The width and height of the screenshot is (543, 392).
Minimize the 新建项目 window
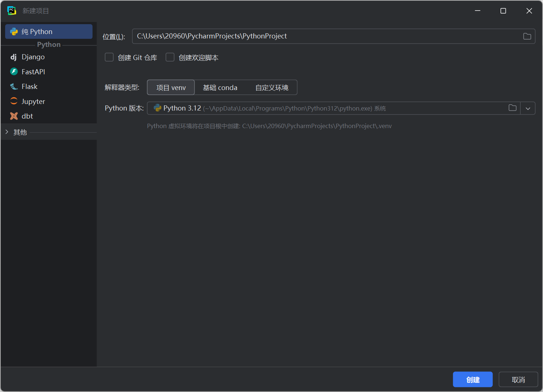(477, 11)
